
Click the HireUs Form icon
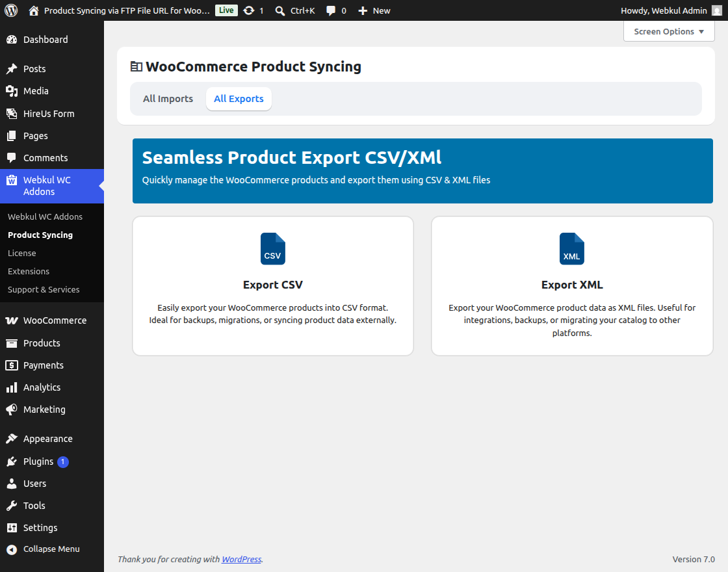pyautogui.click(x=12, y=114)
